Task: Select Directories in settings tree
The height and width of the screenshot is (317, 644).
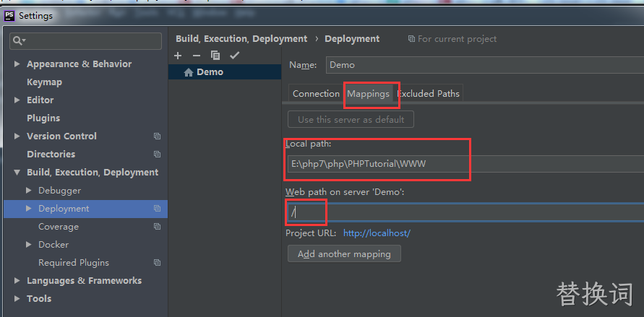Action: (x=51, y=155)
